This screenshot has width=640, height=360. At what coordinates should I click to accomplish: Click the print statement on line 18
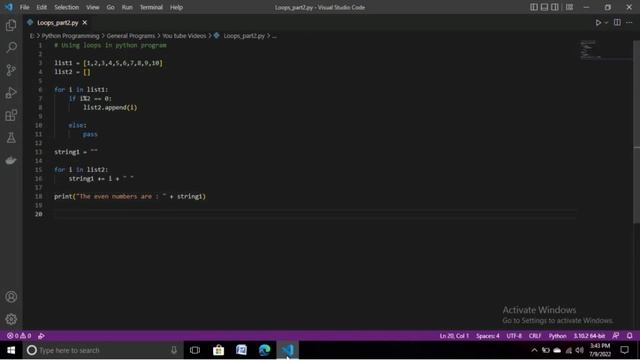[130, 196]
